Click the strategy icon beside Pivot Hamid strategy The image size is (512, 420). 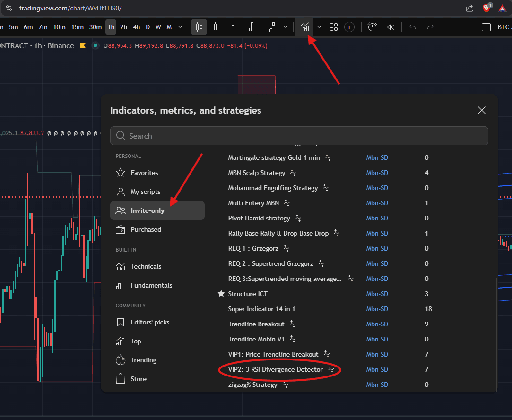(298, 218)
